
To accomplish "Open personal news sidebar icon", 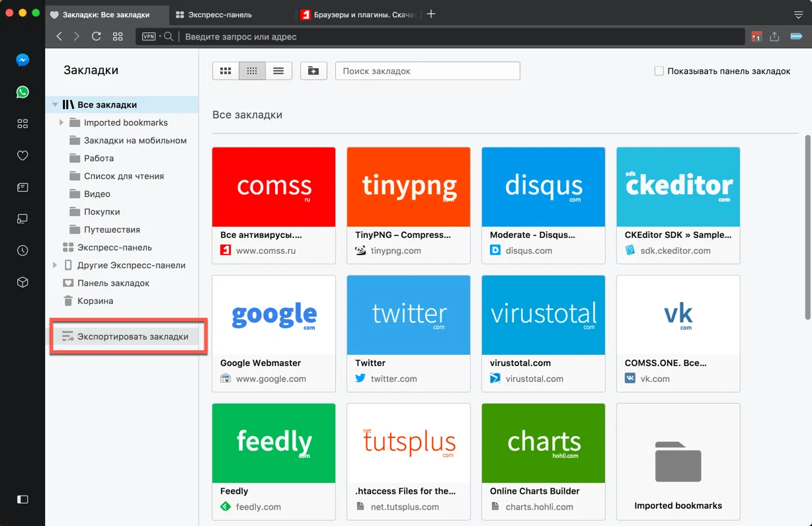I will coord(22,187).
